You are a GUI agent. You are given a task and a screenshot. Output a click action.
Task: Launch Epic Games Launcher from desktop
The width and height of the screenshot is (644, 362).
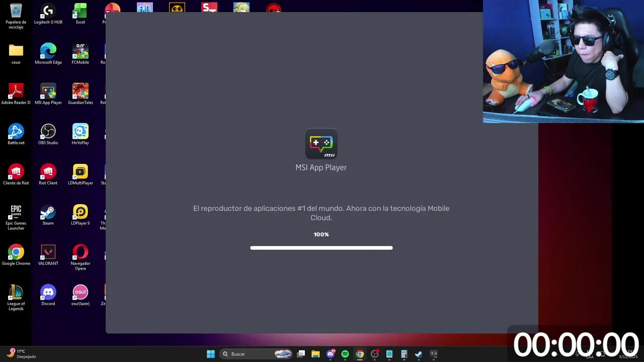coord(16,218)
